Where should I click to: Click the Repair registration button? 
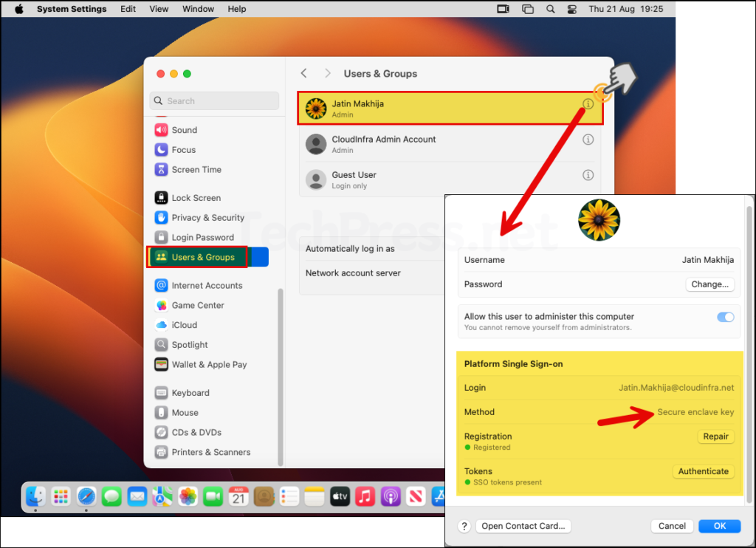click(x=715, y=436)
